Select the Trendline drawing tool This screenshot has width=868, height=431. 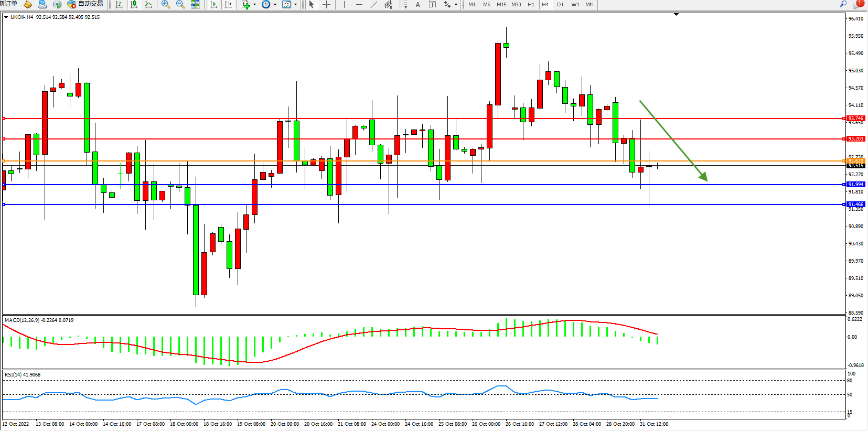(373, 4)
